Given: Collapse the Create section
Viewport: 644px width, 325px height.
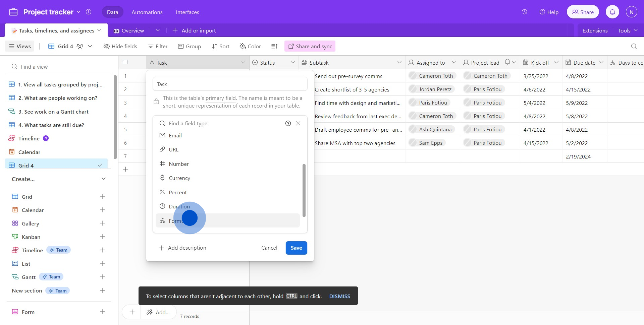Looking at the screenshot, I should point(104,179).
